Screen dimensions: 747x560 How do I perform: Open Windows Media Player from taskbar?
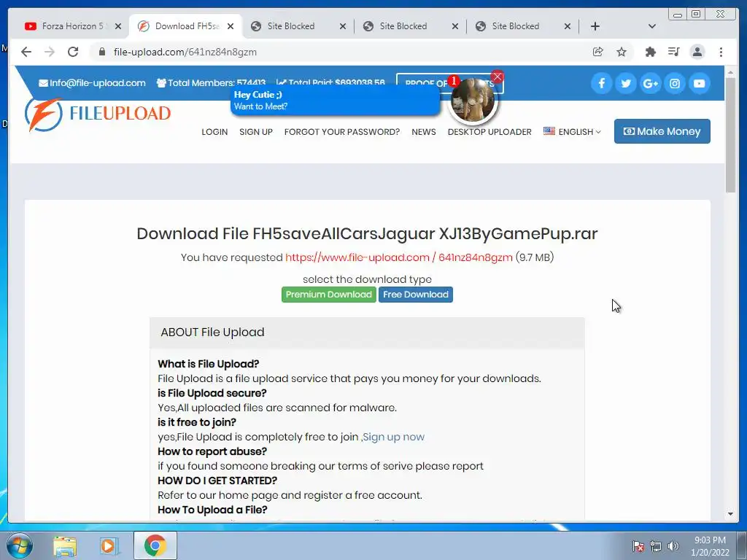(109, 545)
